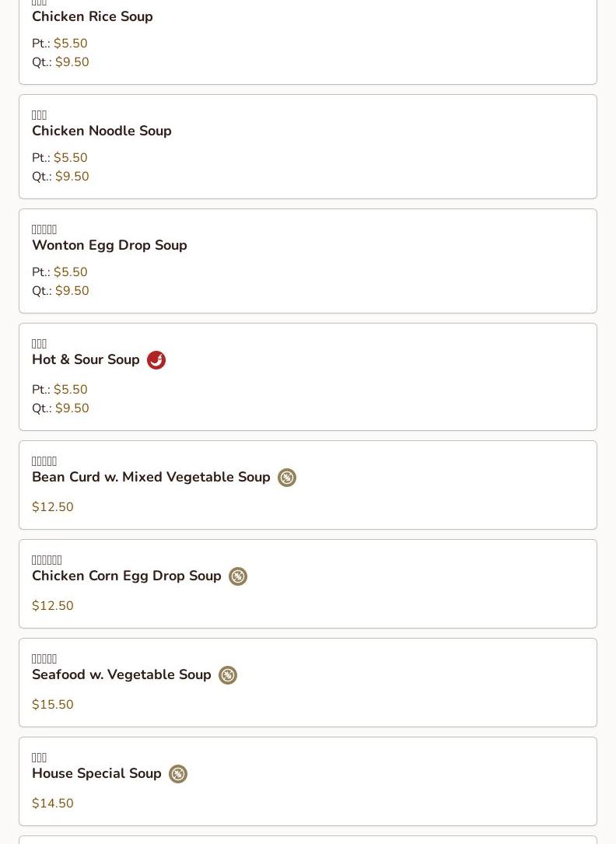The height and width of the screenshot is (844, 616).
Task: Click the spicy icon beside Hot & Sour Soup
Action: [x=156, y=360]
